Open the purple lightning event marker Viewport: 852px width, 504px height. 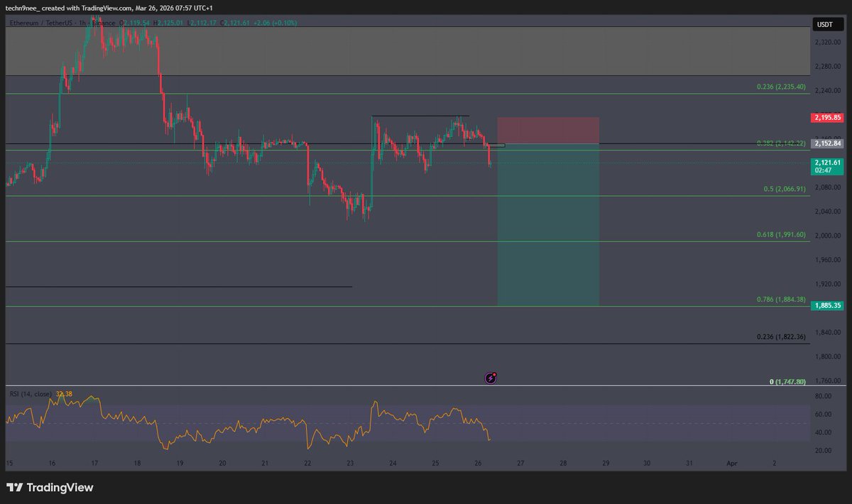pyautogui.click(x=491, y=378)
